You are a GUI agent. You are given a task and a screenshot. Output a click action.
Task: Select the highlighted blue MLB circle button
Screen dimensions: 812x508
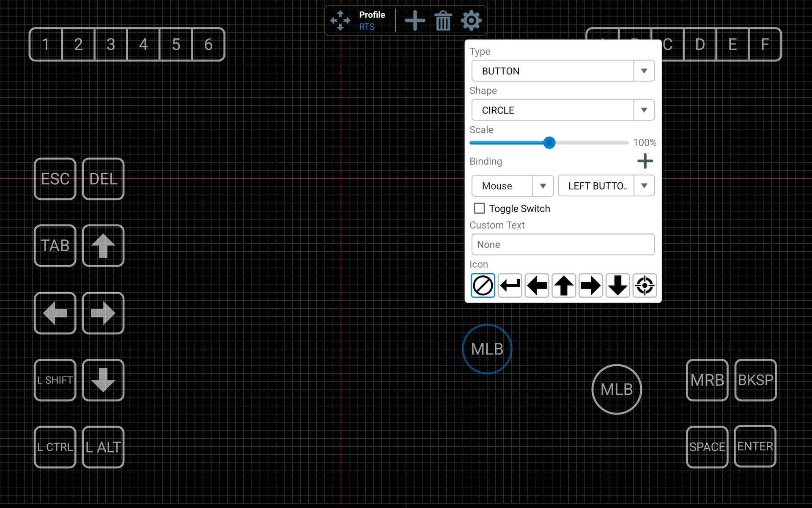click(x=487, y=349)
